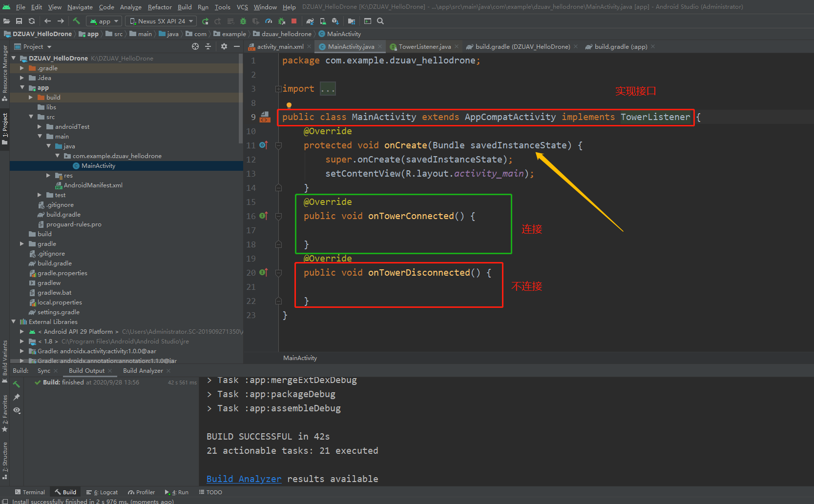Screen dimensions: 814x504
Task: Click the Search Everywhere magnifier icon
Action: (380, 21)
